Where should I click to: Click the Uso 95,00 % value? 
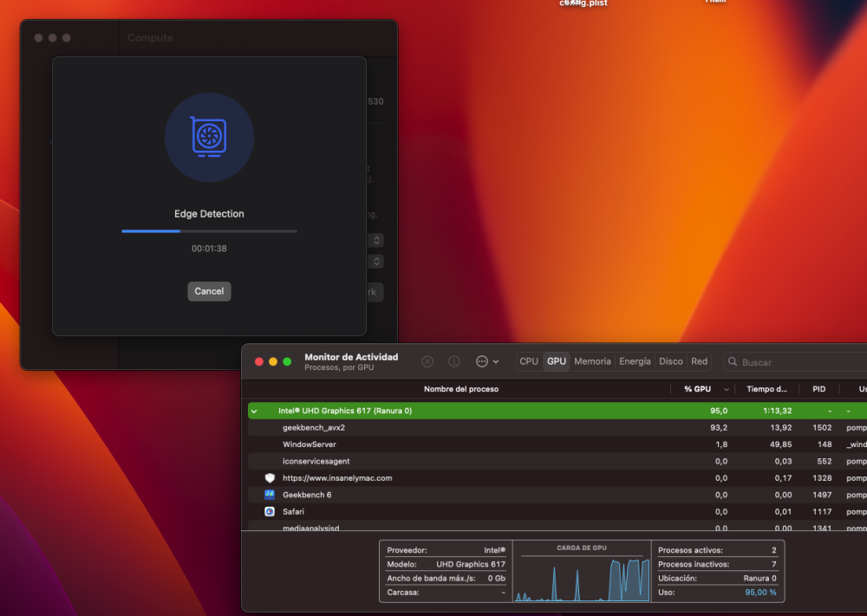pyautogui.click(x=760, y=593)
